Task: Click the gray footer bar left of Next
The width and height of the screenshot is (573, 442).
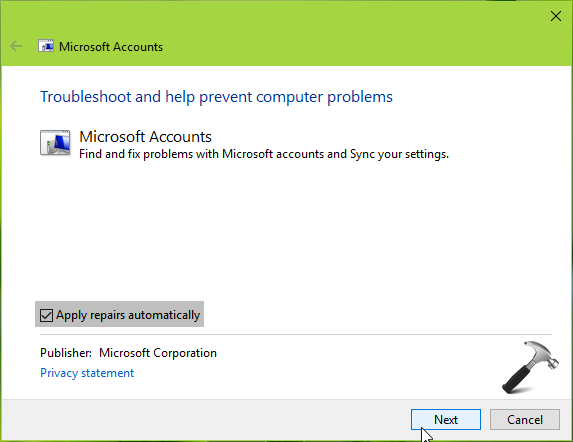Action: pos(205,420)
